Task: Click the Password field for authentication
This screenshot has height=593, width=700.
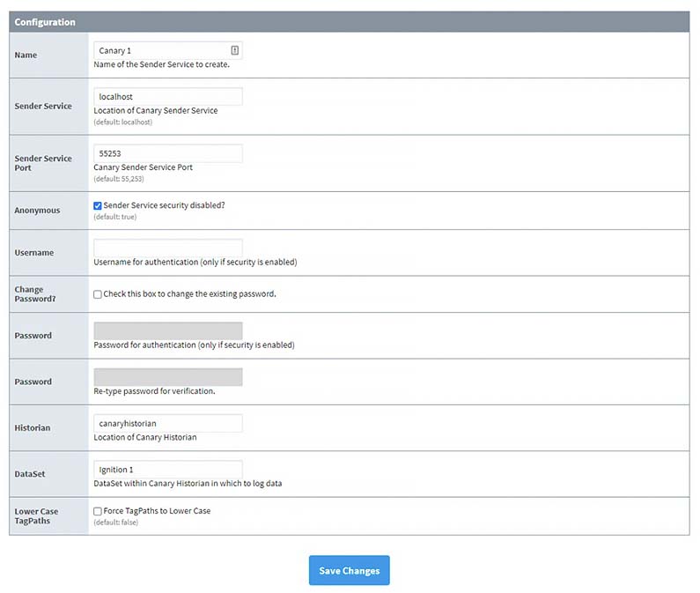Action: coord(167,331)
